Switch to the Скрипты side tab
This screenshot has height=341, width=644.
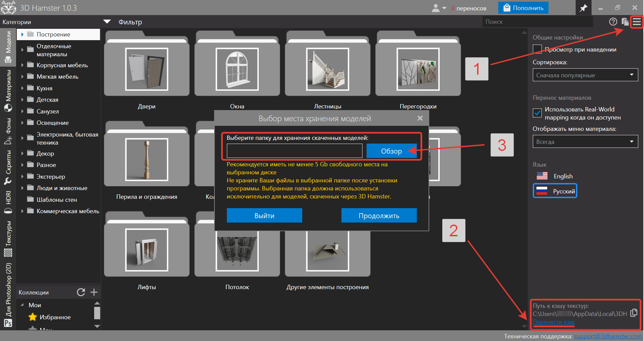click(x=8, y=167)
